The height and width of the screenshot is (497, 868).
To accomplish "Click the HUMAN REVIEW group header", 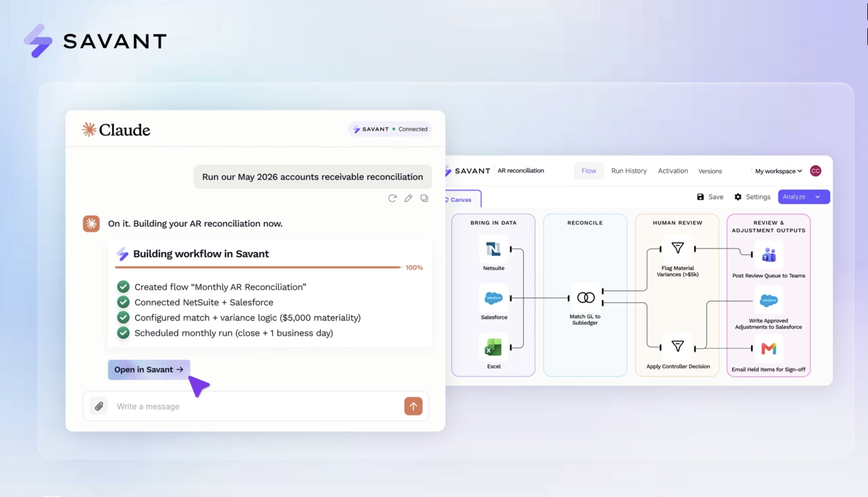I will [x=677, y=222].
